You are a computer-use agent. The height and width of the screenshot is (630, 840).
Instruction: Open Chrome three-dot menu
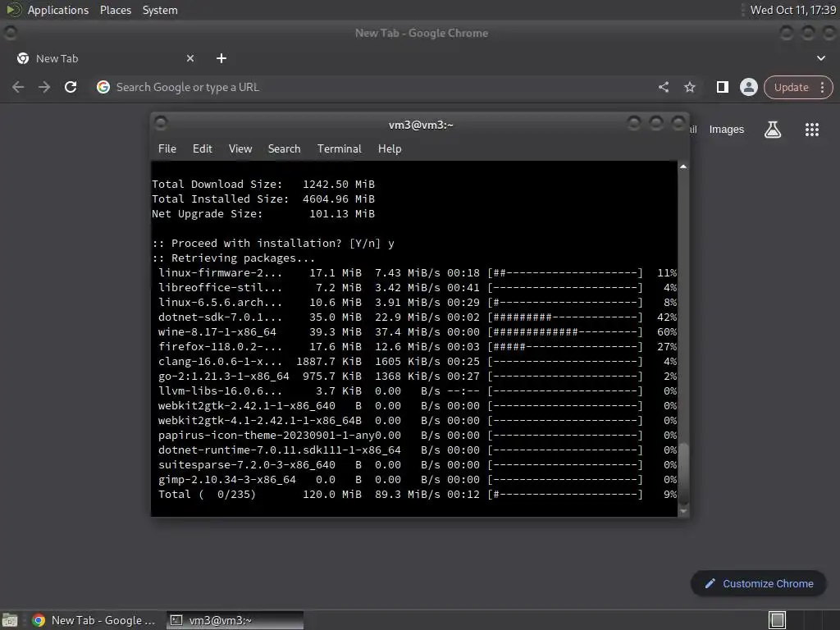[x=822, y=87]
